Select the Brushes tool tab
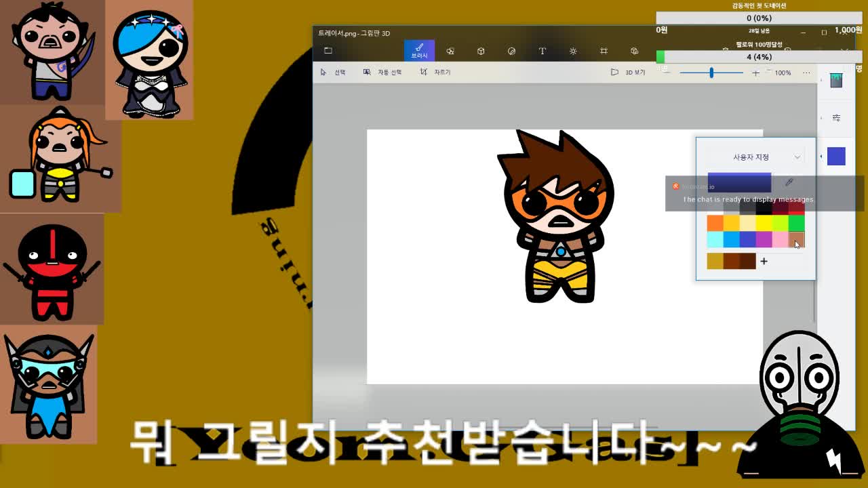 click(x=419, y=51)
